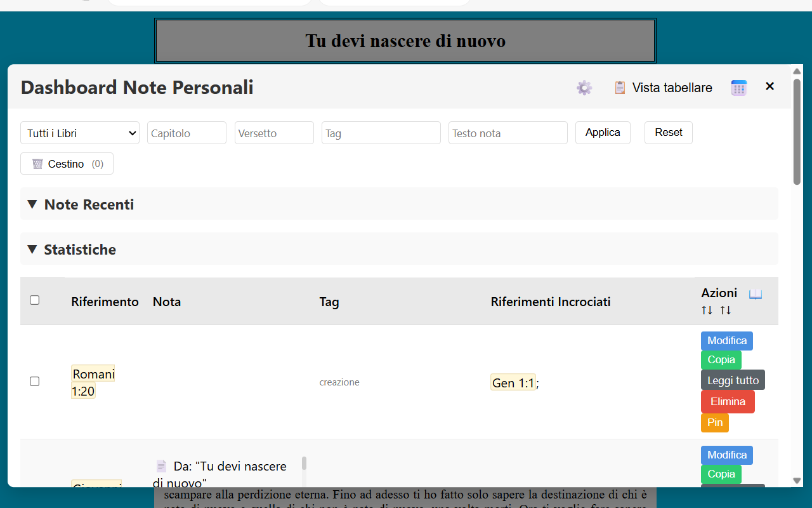This screenshot has height=508, width=812.
Task: Apply filters with the Applica button
Action: point(602,133)
